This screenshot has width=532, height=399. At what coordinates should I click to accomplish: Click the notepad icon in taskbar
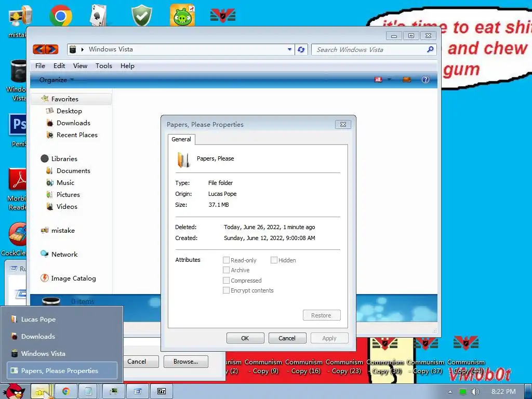(88, 391)
